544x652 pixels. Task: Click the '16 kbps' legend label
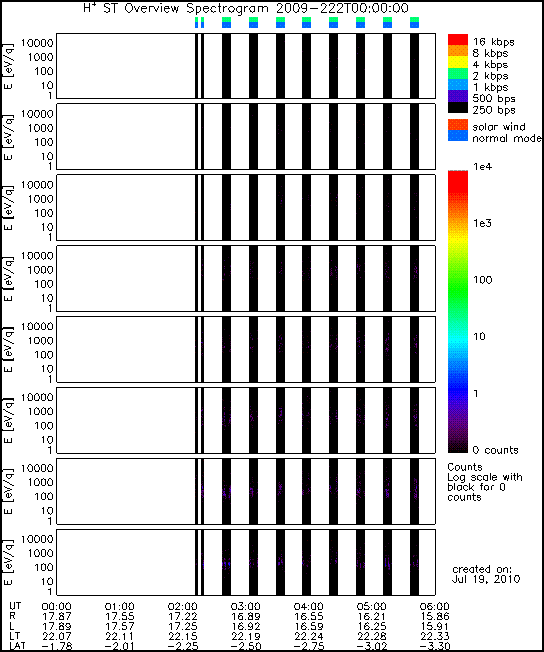point(493,42)
